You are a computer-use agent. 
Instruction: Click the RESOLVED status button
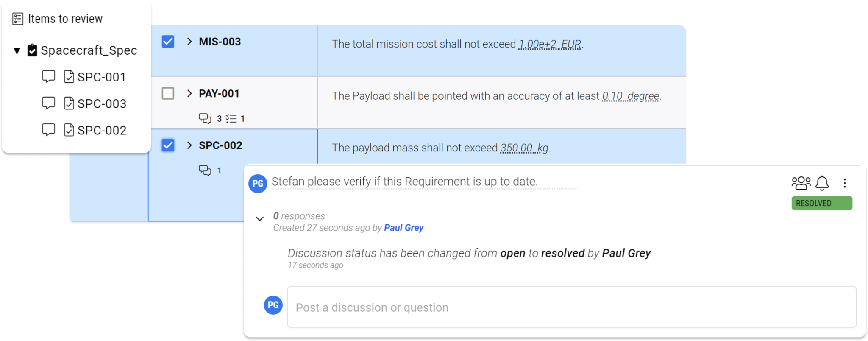tap(821, 203)
